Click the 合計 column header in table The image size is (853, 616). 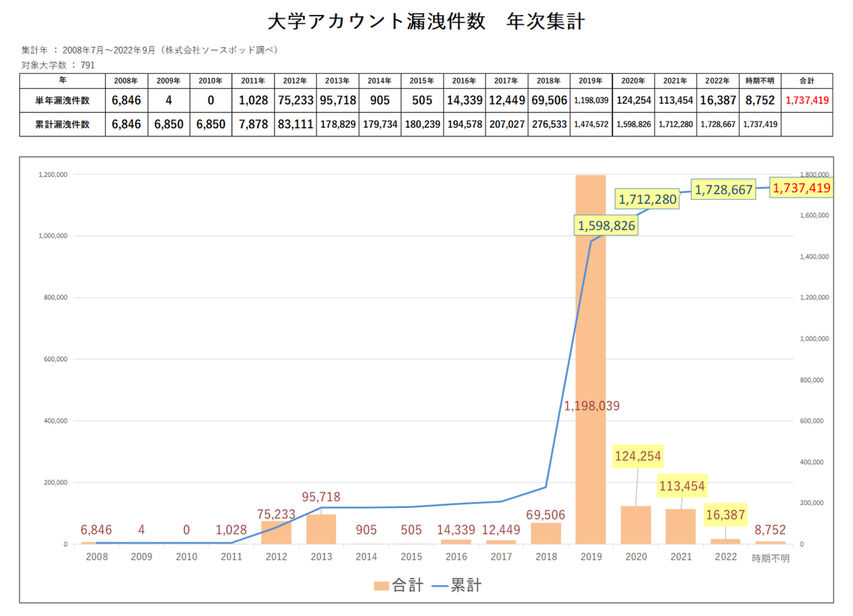[807, 81]
